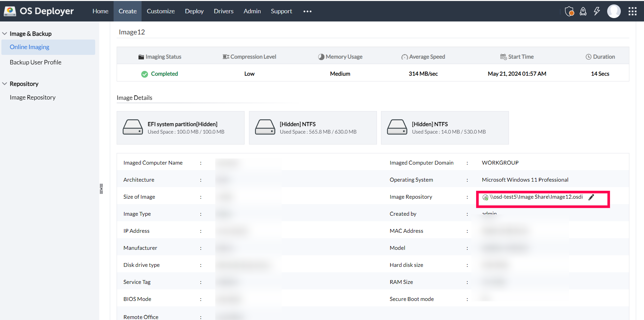Image resolution: width=644 pixels, height=320 pixels.
Task: Collapse the Repository section
Action: [4, 83]
